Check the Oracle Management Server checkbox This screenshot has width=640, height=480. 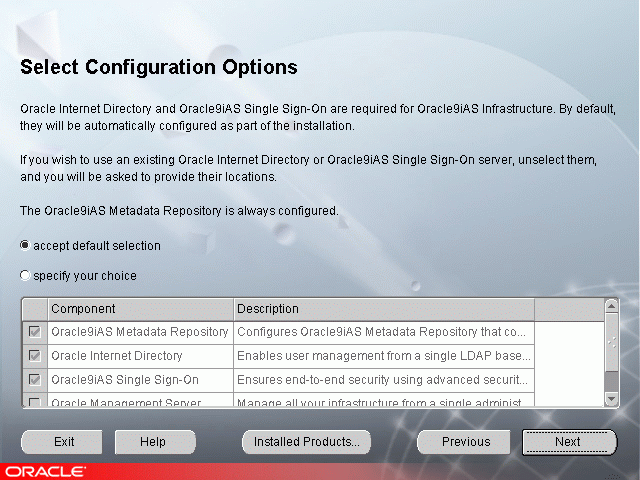35,402
